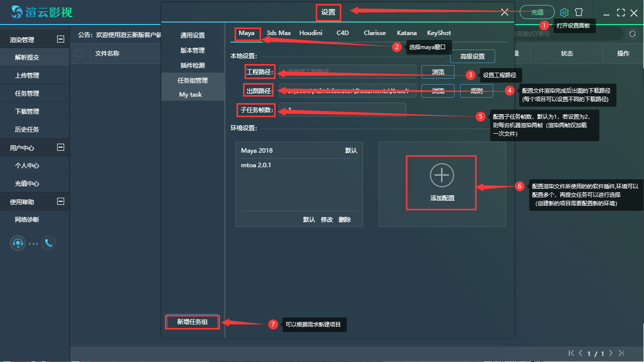644x362 pixels.
Task: Select the My task group
Action: (193, 94)
